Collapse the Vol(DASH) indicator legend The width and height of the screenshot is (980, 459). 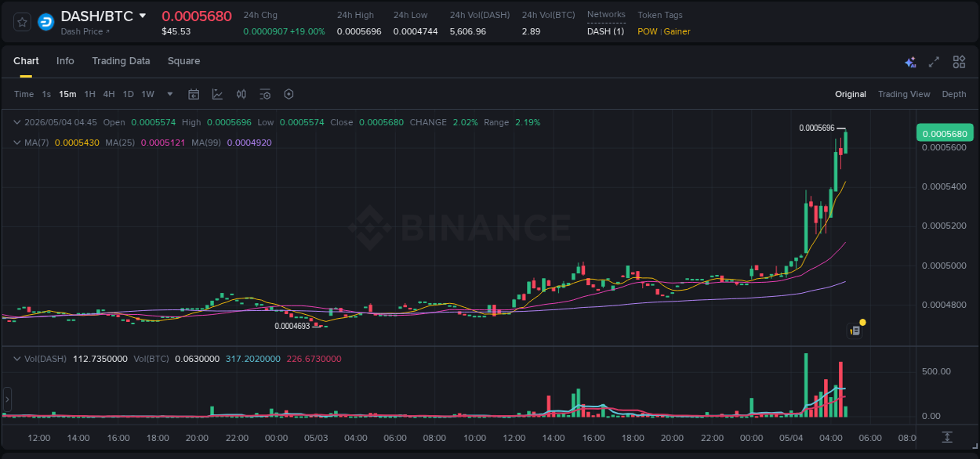(x=17, y=359)
